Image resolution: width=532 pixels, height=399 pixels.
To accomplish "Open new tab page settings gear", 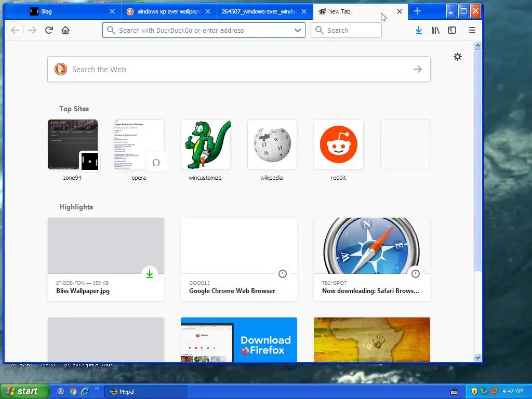I will click(x=458, y=57).
